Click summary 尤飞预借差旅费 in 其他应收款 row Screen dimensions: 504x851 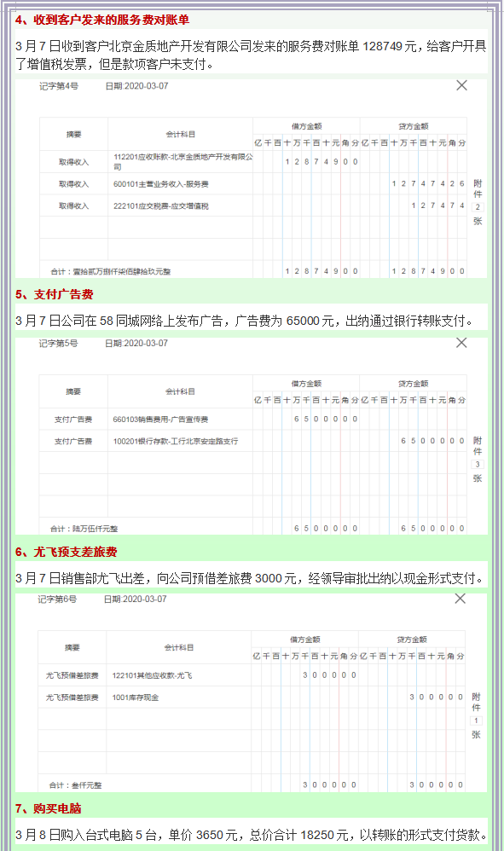click(72, 675)
